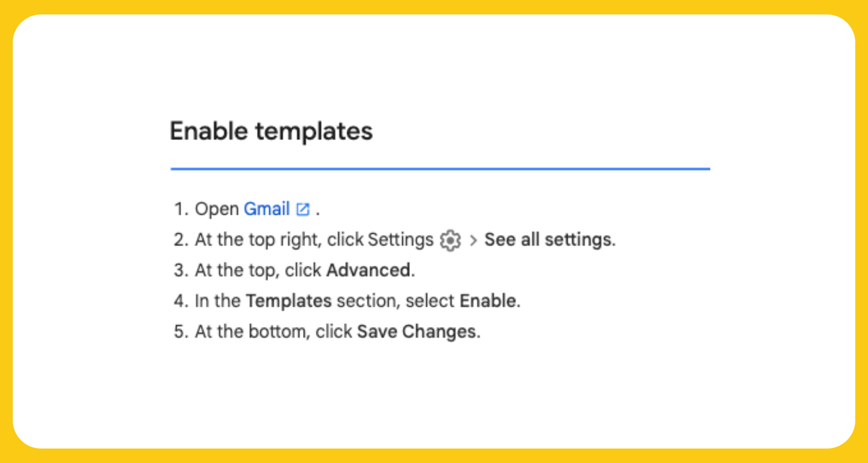Click the blue divider line under the heading
Viewport: 868px width, 463px height.
(x=440, y=169)
